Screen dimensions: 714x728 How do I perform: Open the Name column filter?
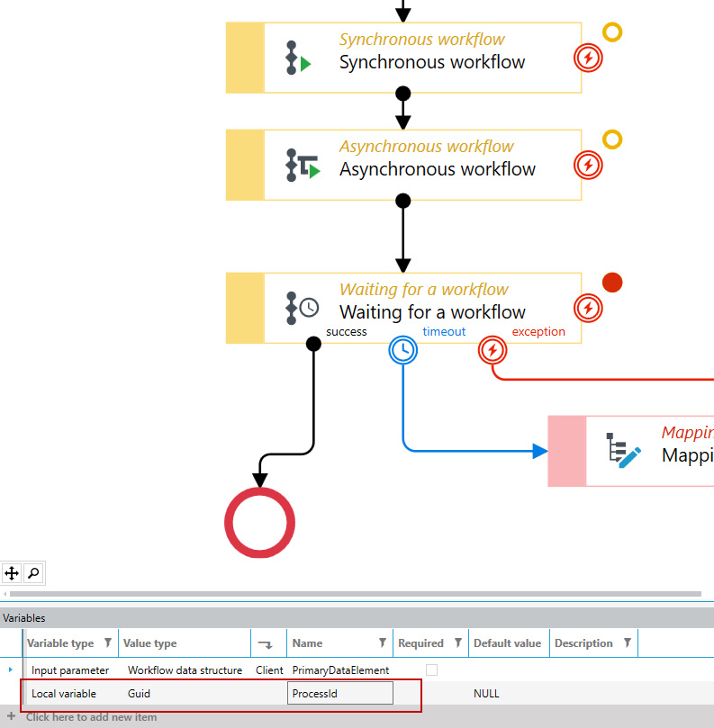[383, 643]
